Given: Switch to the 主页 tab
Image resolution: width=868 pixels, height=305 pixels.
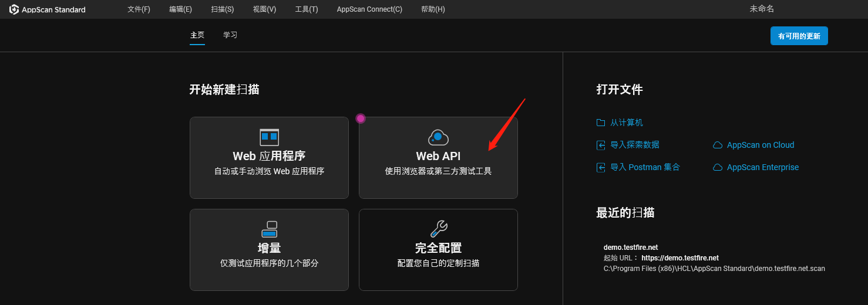Looking at the screenshot, I should (197, 35).
